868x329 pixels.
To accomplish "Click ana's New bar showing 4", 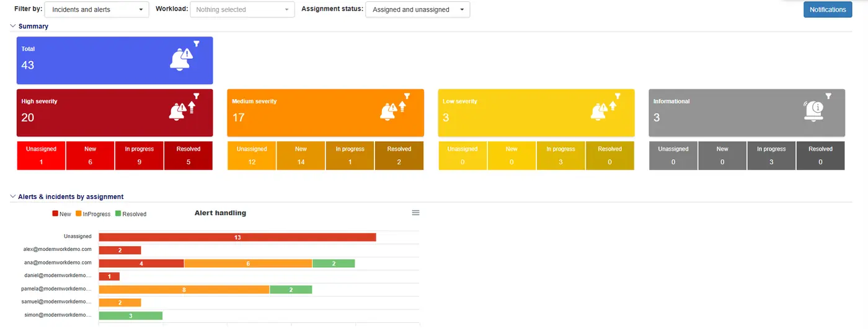I will 141,263.
